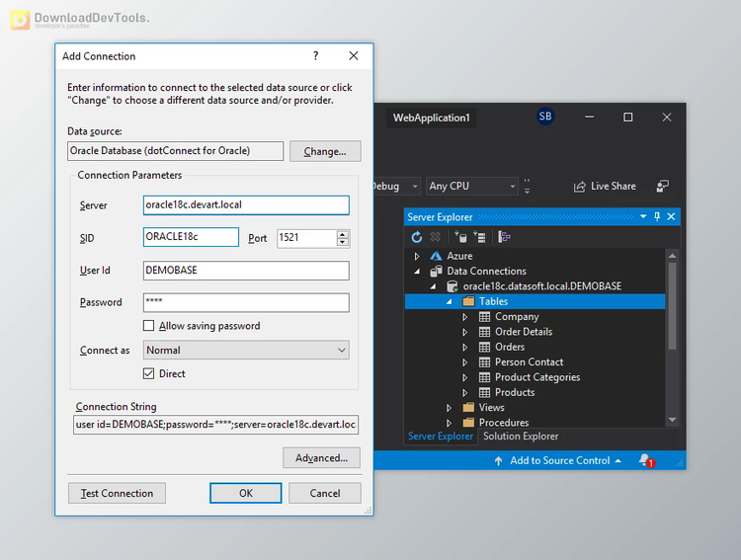Expand the Order Details table node
The height and width of the screenshot is (560, 741).
(465, 332)
